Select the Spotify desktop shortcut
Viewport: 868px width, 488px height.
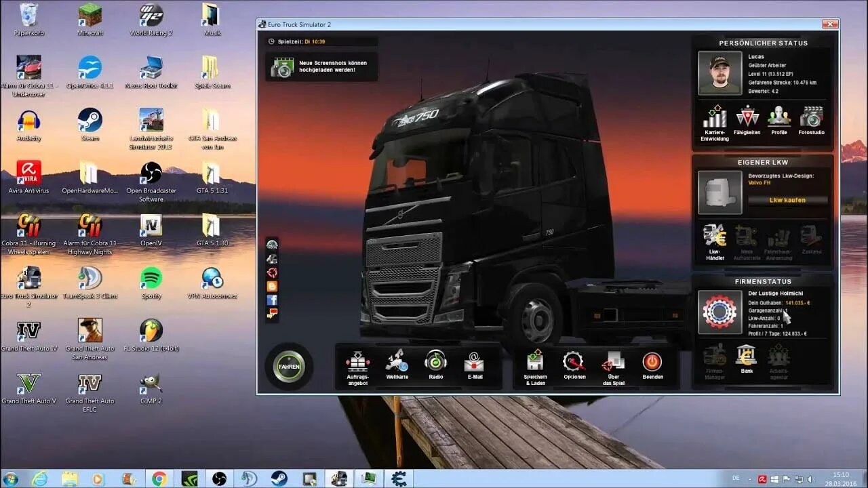[151, 283]
